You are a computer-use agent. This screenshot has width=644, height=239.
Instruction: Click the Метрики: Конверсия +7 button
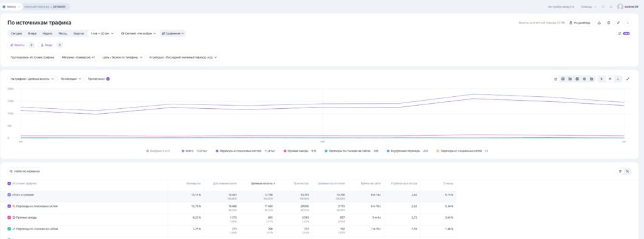(79, 57)
